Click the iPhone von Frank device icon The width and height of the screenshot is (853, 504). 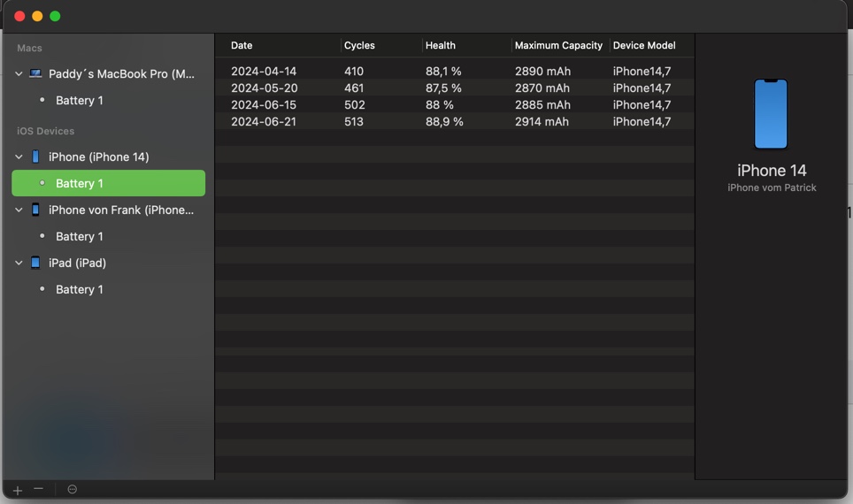pyautogui.click(x=35, y=210)
